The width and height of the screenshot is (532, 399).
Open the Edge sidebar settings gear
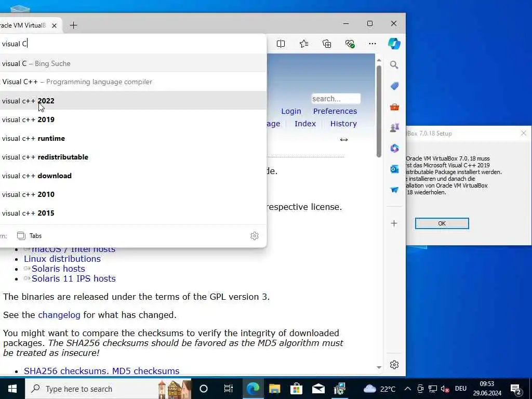tap(394, 365)
